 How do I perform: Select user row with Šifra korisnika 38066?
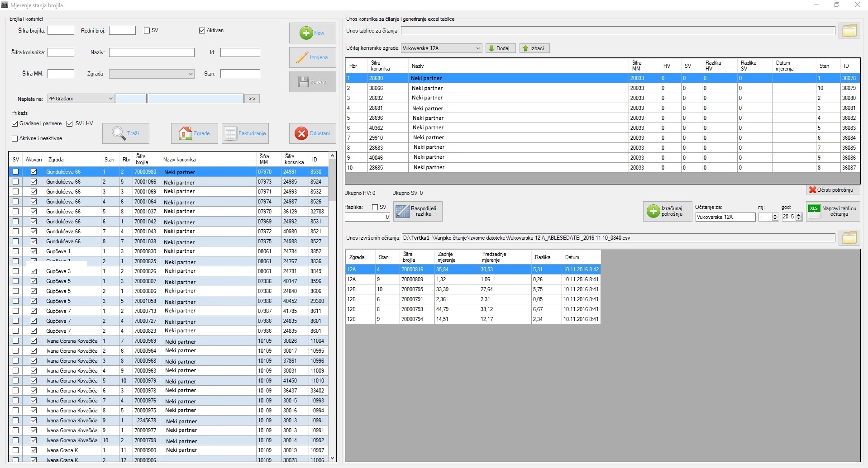(x=602, y=88)
